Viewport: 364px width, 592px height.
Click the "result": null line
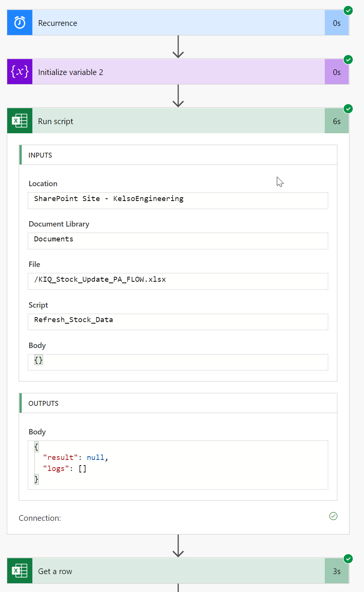[75, 457]
